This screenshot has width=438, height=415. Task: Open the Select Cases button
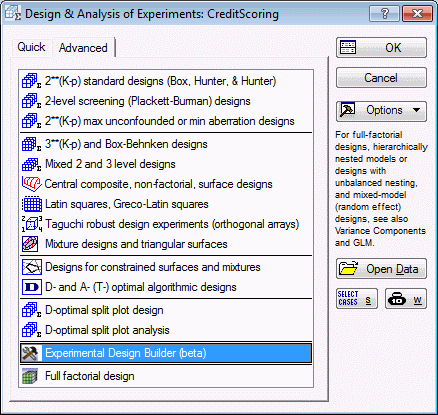pos(357,298)
